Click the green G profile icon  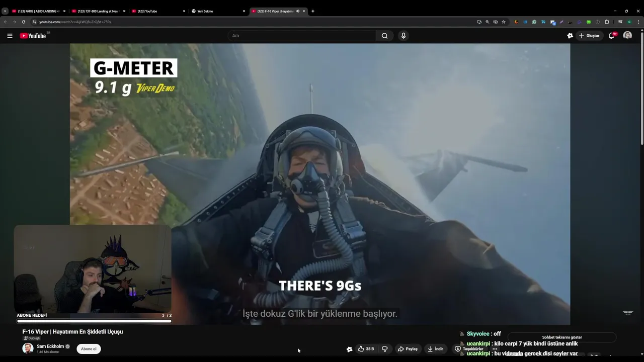click(x=629, y=22)
